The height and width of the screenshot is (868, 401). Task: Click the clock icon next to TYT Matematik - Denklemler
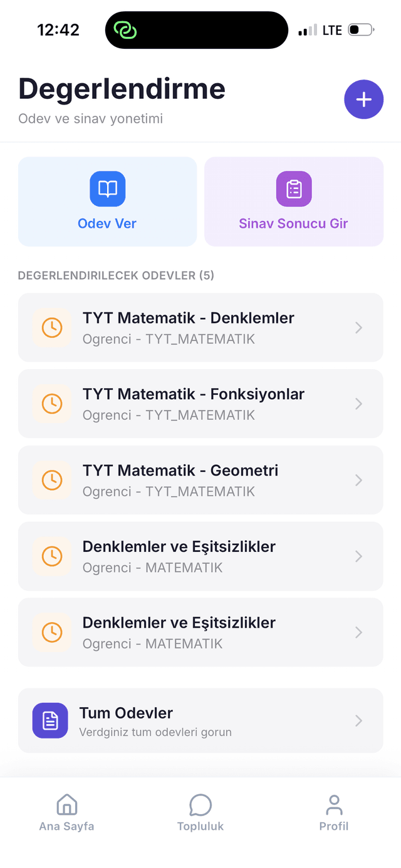pos(52,327)
